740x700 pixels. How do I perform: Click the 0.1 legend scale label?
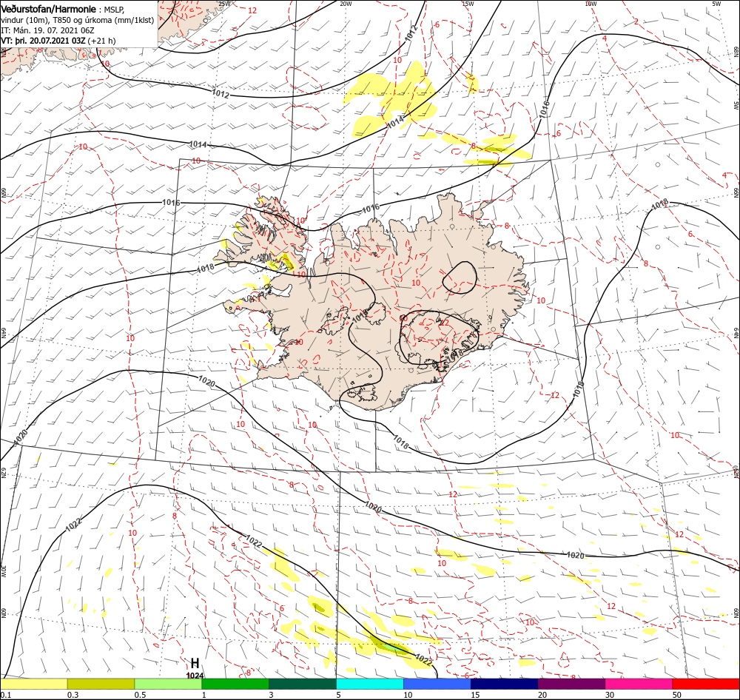6,695
